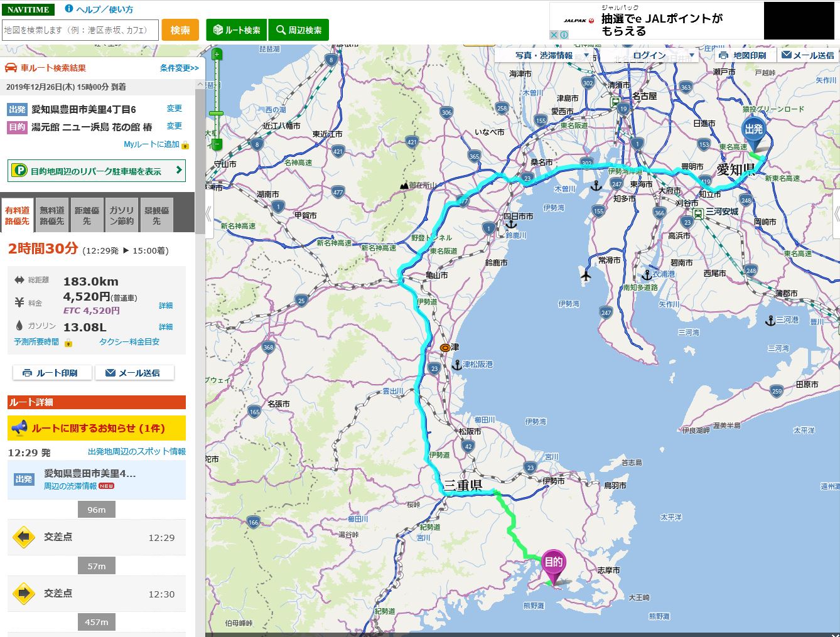Switch to the ガソリン節約 tab
Screen dimensions: 840x637
pyautogui.click(x=122, y=215)
